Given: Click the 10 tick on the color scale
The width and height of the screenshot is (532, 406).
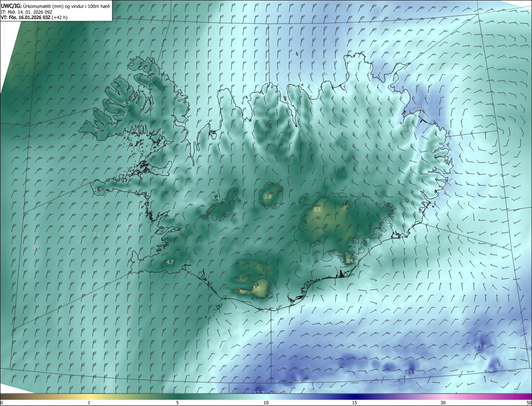Looking at the screenshot, I should pos(266,403).
